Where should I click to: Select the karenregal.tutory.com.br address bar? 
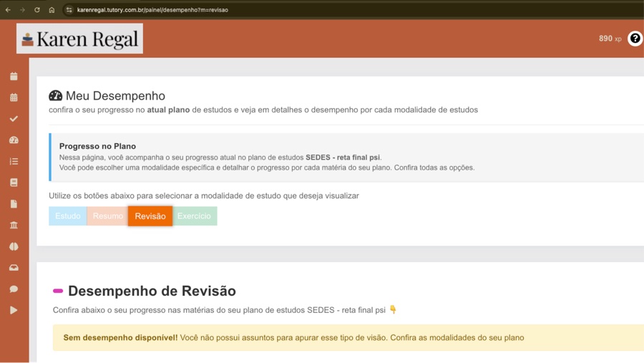tap(152, 10)
